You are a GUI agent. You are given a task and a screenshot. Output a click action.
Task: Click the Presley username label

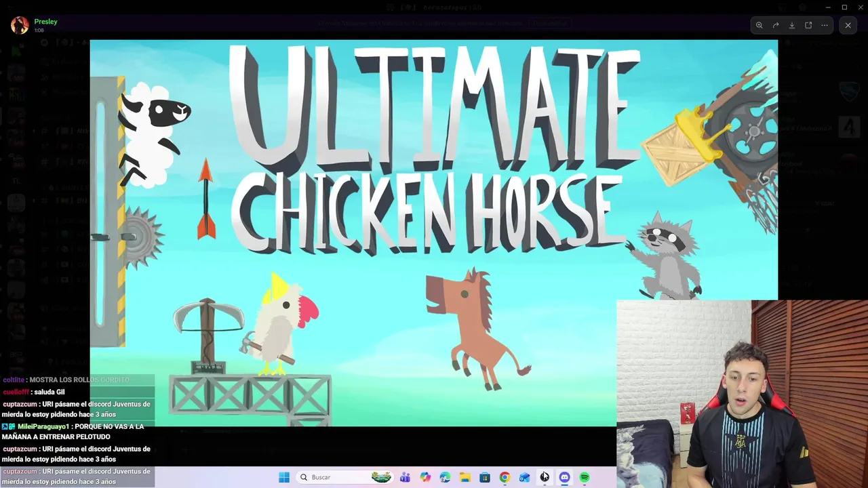[x=46, y=22]
